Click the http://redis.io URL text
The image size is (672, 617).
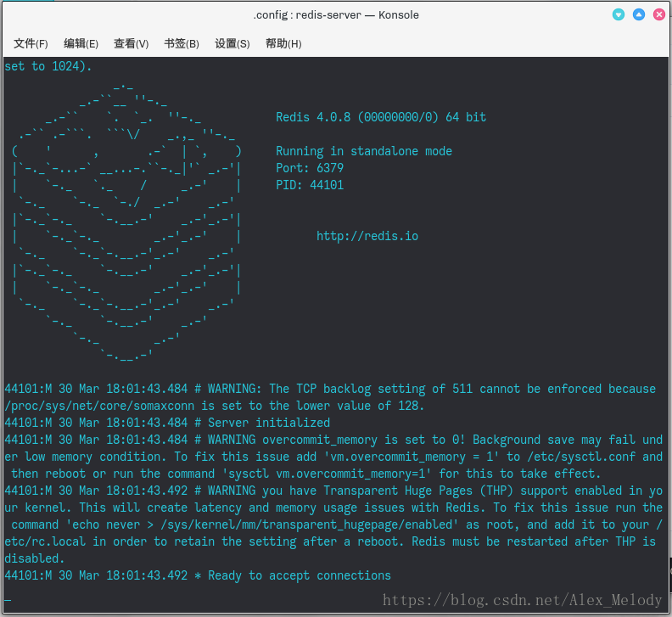click(x=367, y=236)
